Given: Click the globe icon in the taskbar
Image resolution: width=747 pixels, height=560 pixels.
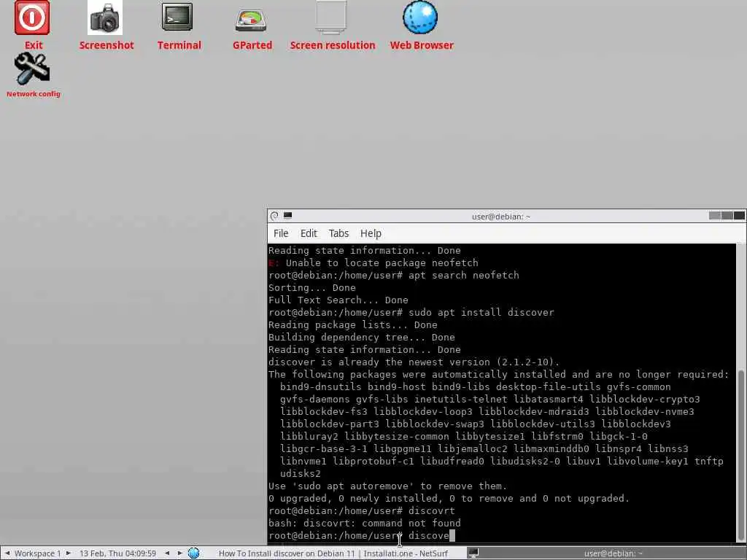Looking at the screenshot, I should (x=193, y=553).
